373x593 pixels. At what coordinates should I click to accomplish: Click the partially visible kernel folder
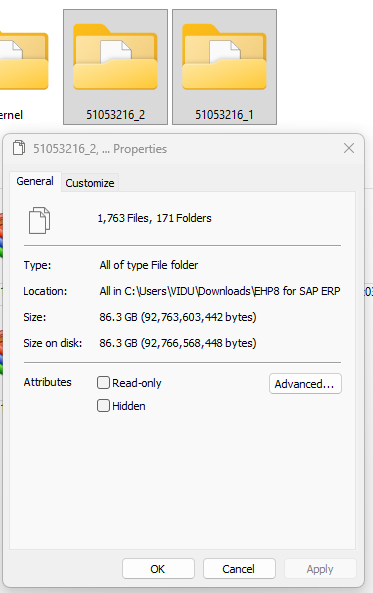click(x=24, y=61)
